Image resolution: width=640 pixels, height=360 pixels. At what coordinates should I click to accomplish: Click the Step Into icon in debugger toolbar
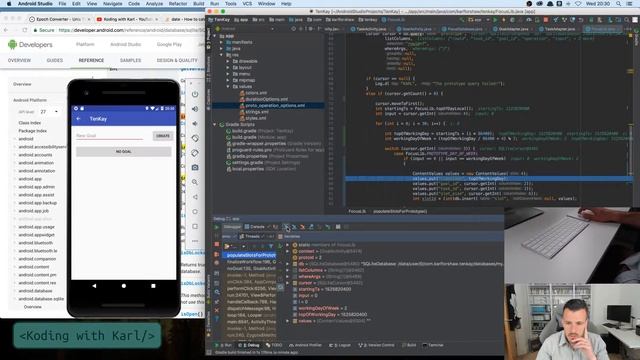pos(294,227)
